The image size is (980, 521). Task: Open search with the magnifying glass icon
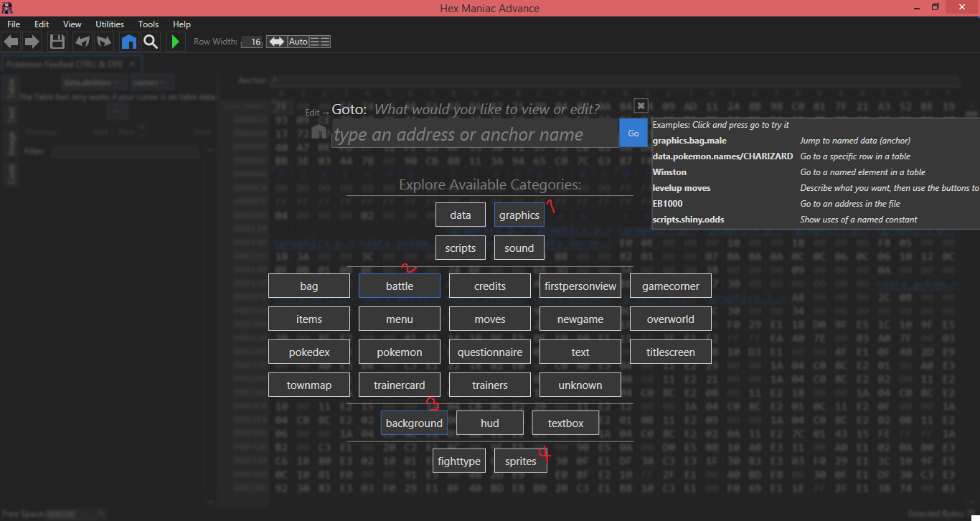(151, 42)
